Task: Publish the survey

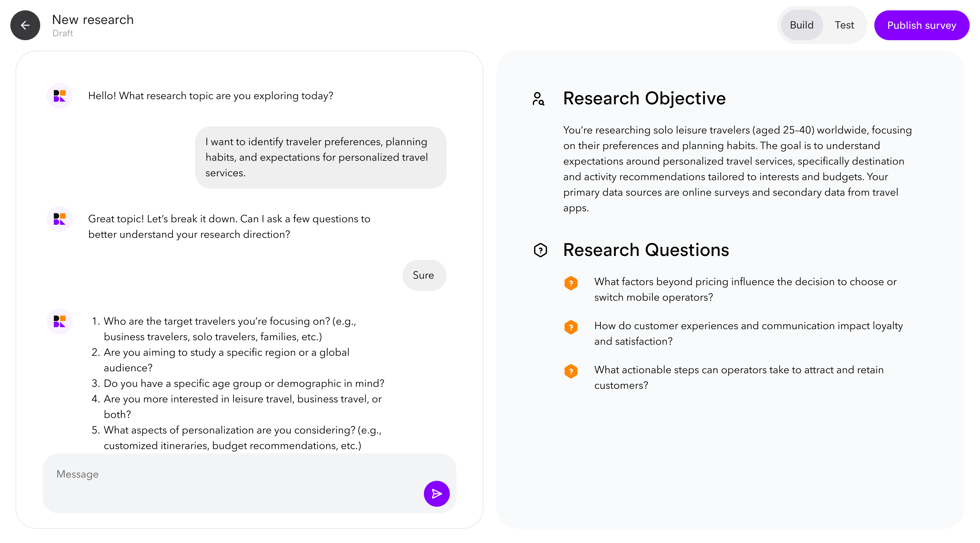Action: click(921, 25)
